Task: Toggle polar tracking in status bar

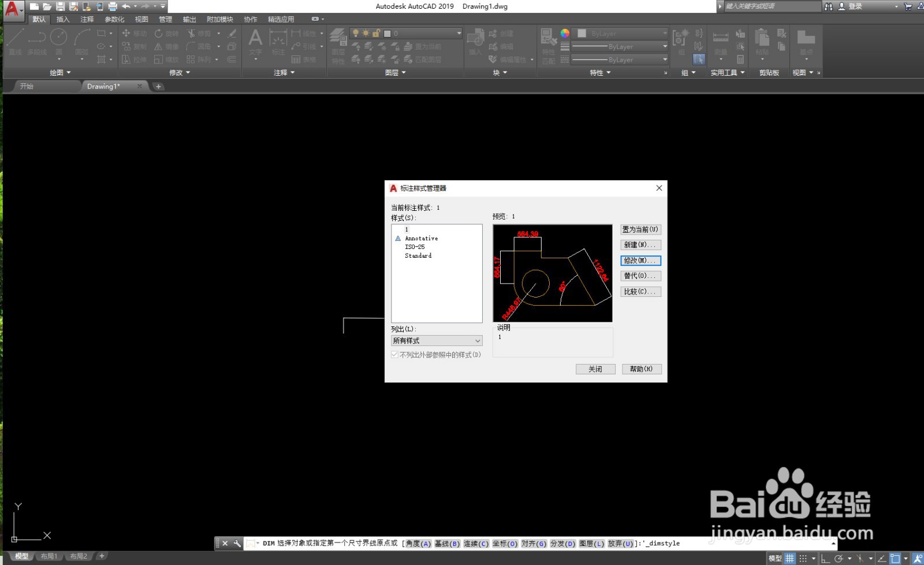Action: pos(839,559)
